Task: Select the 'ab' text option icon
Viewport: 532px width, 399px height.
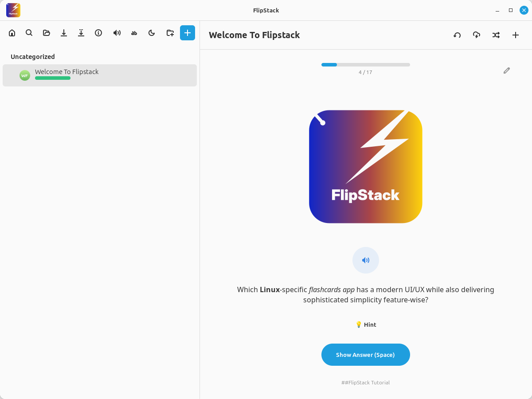Action: click(x=134, y=33)
